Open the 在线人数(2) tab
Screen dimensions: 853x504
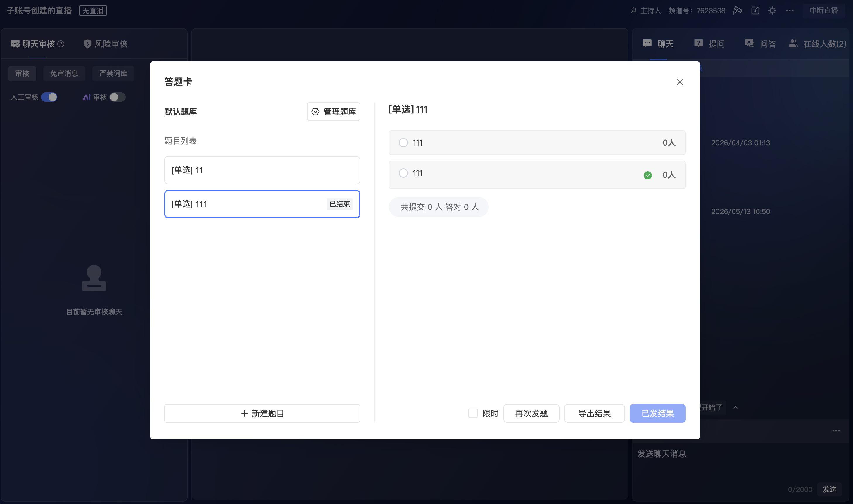pos(818,44)
